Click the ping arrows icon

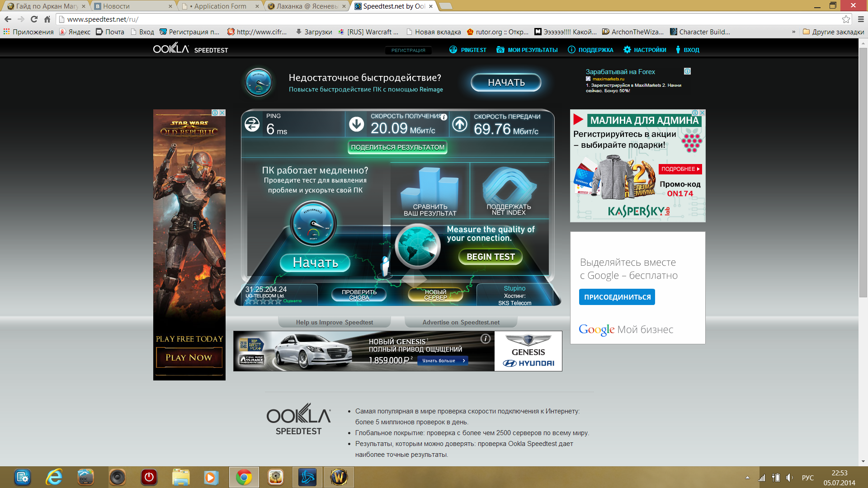(x=252, y=124)
